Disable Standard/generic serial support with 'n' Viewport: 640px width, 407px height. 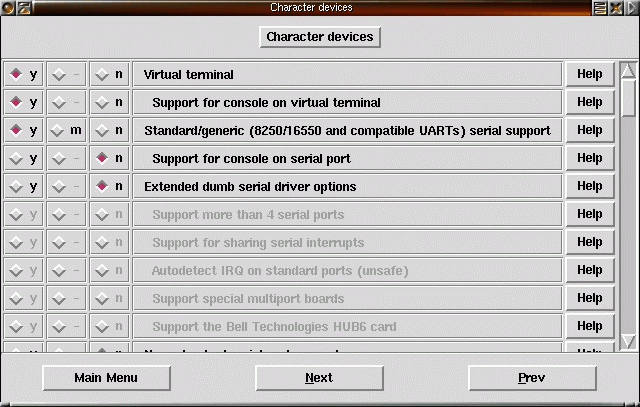(x=110, y=130)
